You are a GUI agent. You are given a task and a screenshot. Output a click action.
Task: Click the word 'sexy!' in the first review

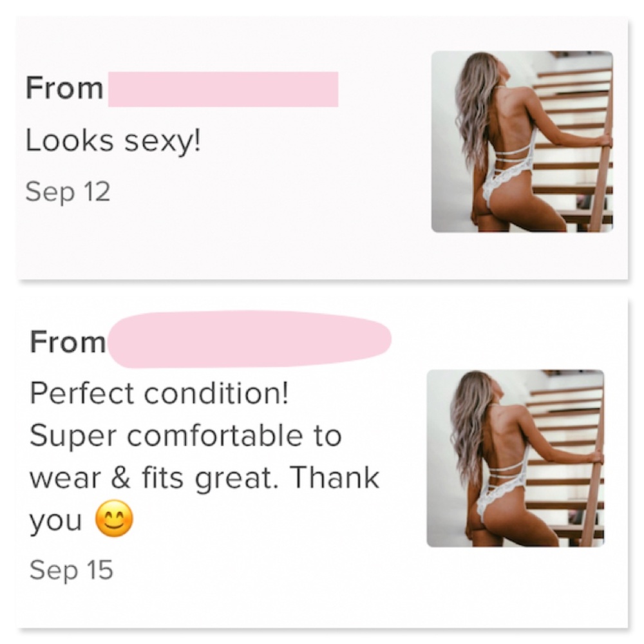click(x=163, y=142)
